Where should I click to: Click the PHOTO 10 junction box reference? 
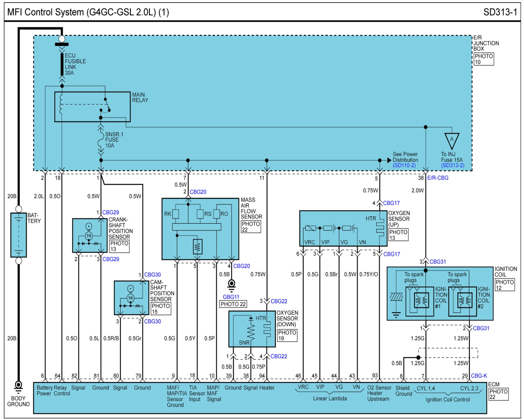pos(483,59)
